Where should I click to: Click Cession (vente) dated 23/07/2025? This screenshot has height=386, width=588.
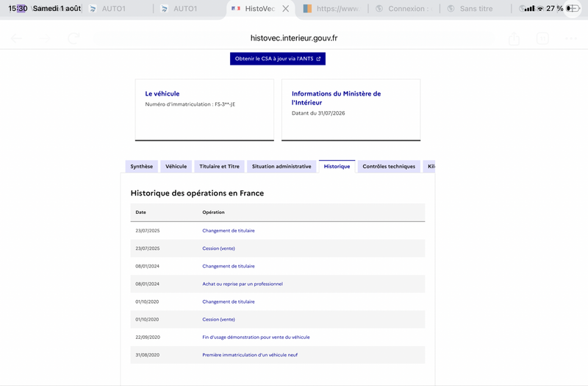click(218, 249)
